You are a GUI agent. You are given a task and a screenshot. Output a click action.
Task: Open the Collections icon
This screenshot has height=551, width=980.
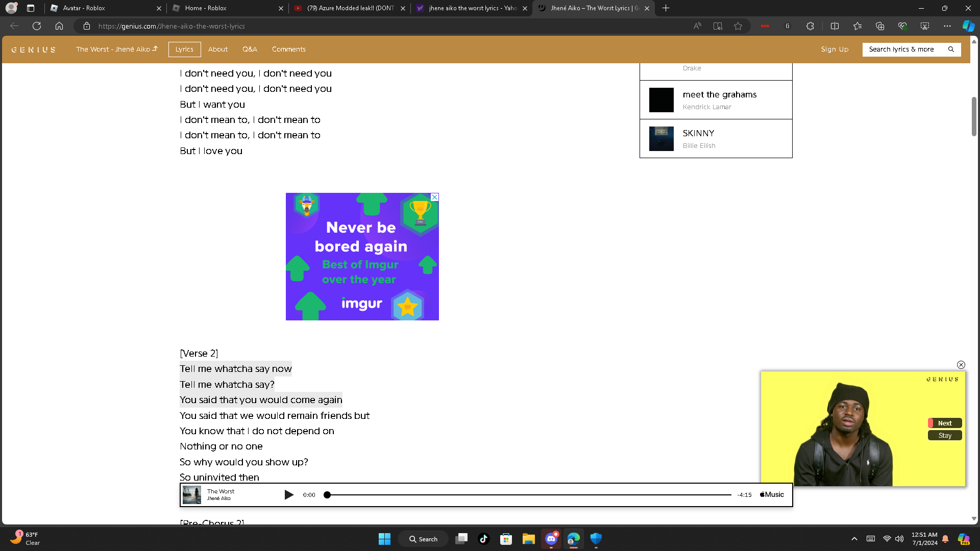[x=880, y=26]
